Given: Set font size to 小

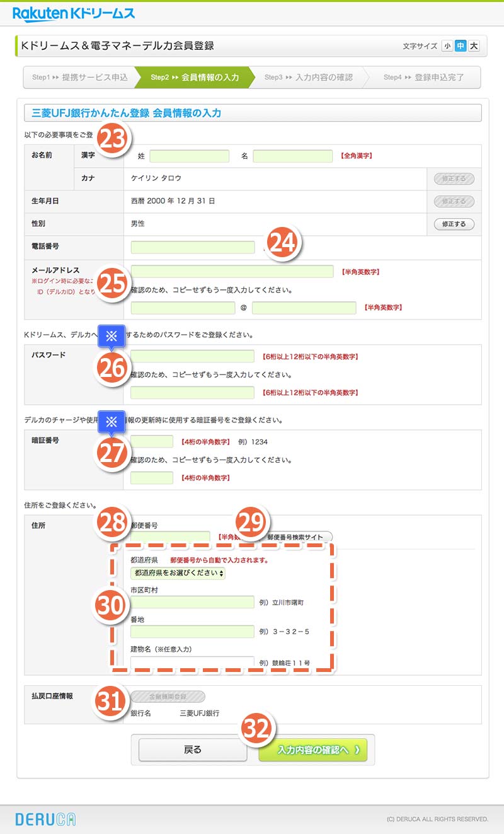Looking at the screenshot, I should pos(447,46).
